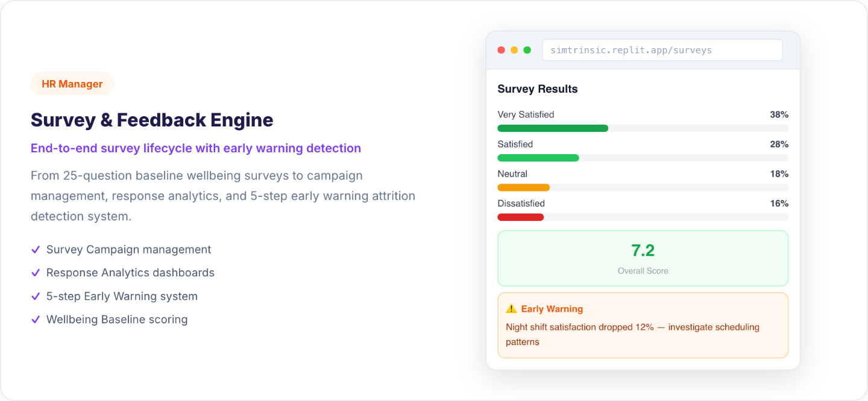
Task: Expand the Overall Score card
Action: 643,259
